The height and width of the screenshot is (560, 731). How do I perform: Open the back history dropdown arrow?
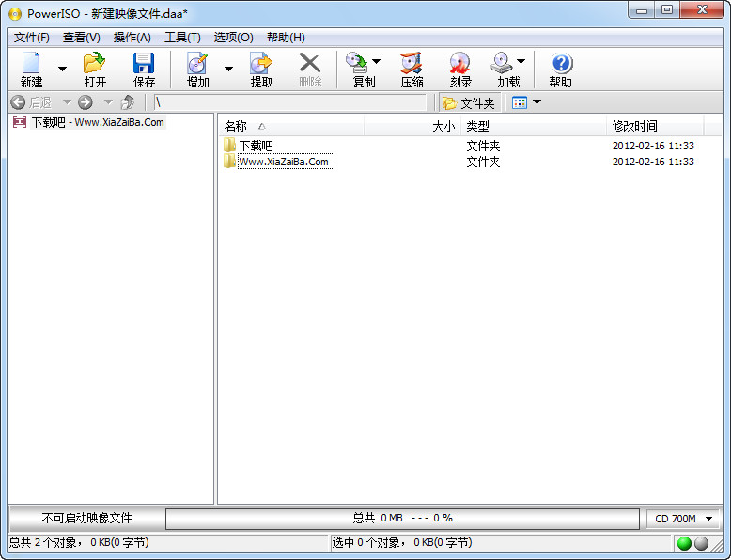pyautogui.click(x=67, y=102)
